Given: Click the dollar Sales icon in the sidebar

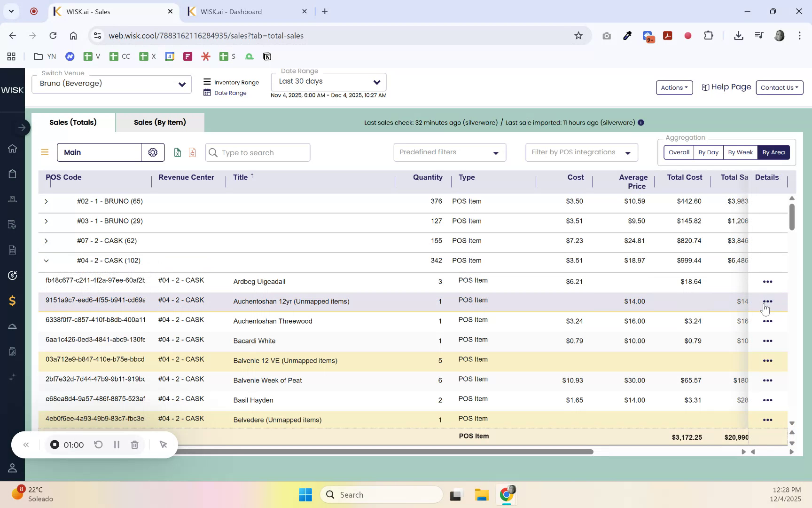Looking at the screenshot, I should [12, 301].
